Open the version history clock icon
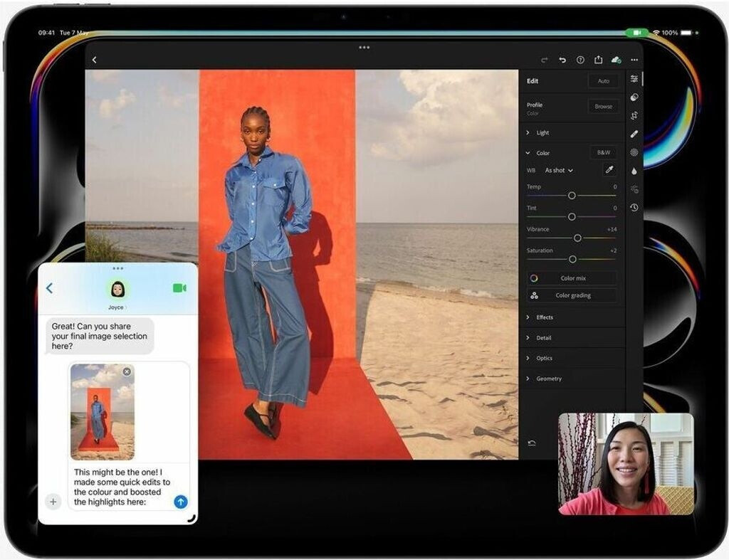 [634, 208]
